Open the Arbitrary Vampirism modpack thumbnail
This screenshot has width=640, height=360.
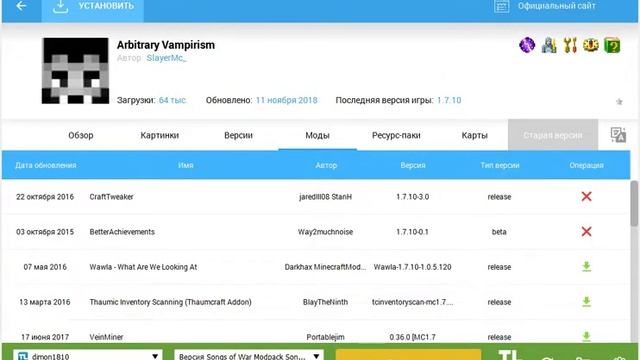75,71
